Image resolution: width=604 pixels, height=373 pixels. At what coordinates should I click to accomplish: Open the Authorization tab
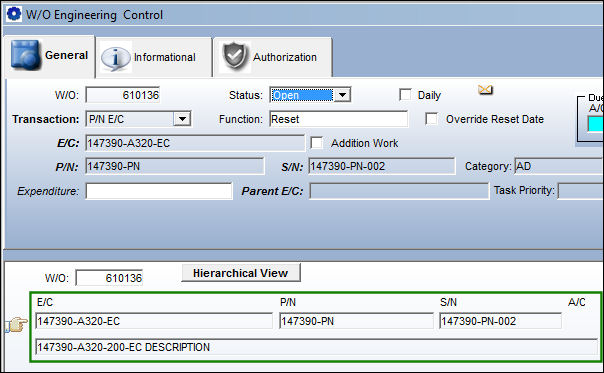pos(273,57)
